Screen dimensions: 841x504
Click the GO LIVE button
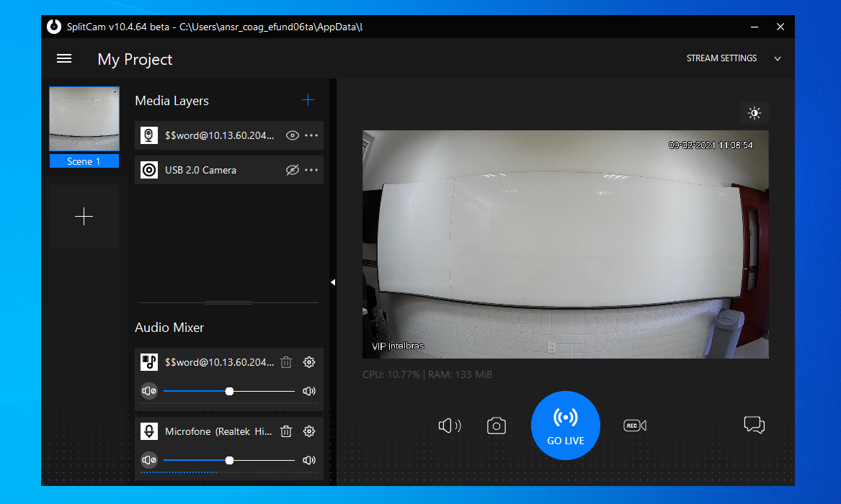565,426
